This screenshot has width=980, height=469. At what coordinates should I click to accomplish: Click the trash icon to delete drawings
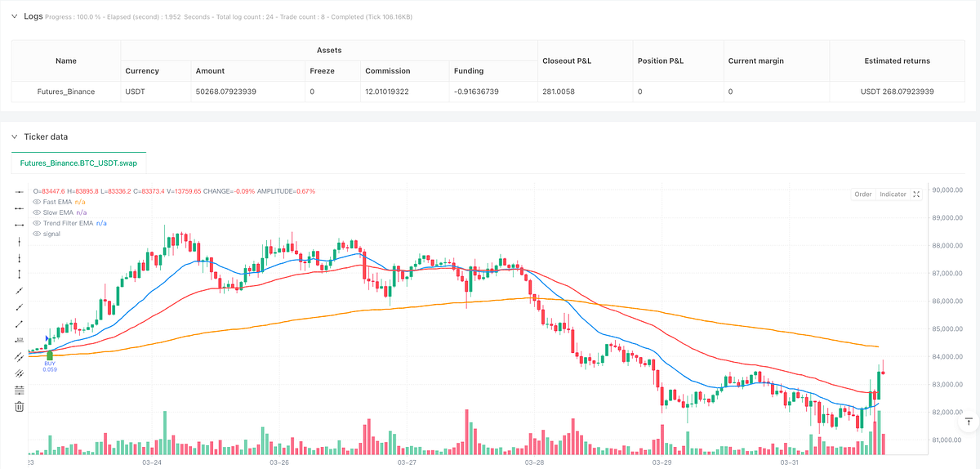20,406
